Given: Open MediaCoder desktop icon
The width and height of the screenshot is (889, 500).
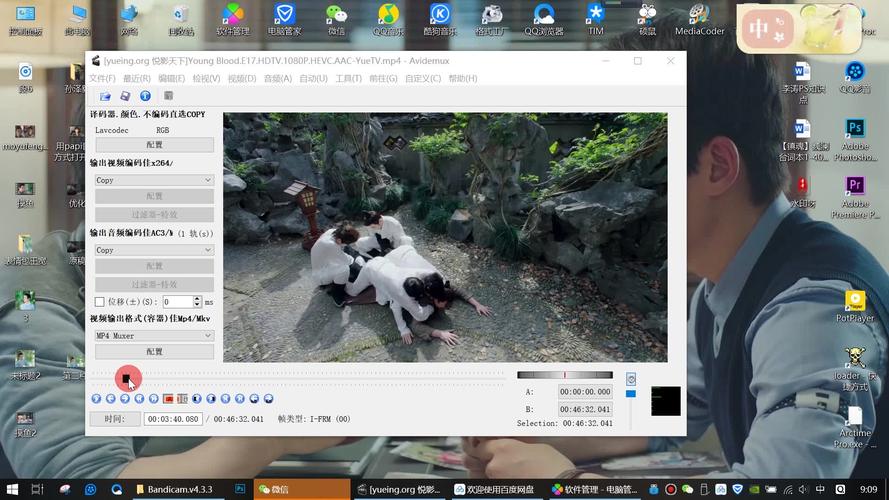Looking at the screenshot, I should click(x=700, y=20).
